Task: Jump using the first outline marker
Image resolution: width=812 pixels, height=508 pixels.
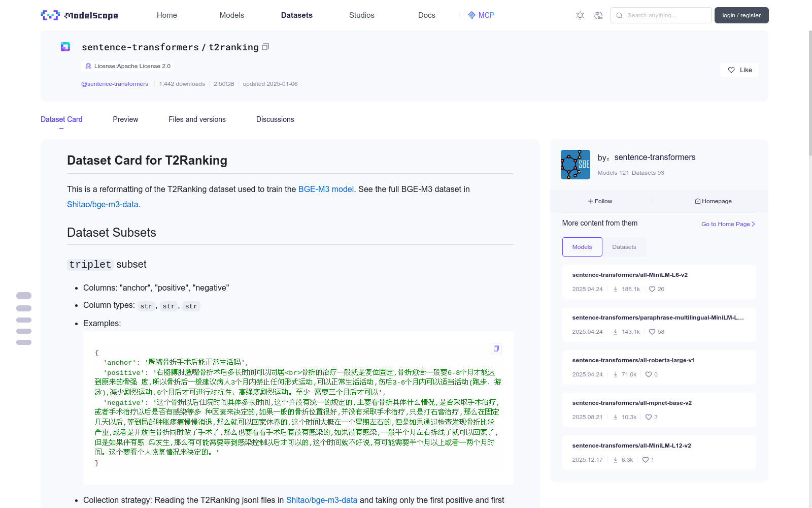Action: 24,296
